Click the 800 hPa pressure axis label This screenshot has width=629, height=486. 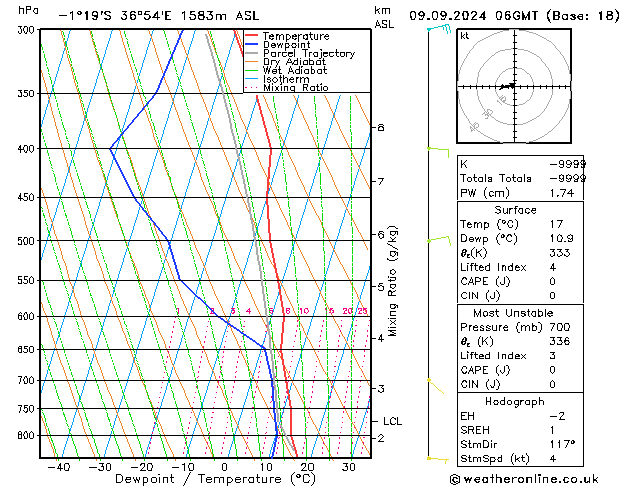[28, 435]
